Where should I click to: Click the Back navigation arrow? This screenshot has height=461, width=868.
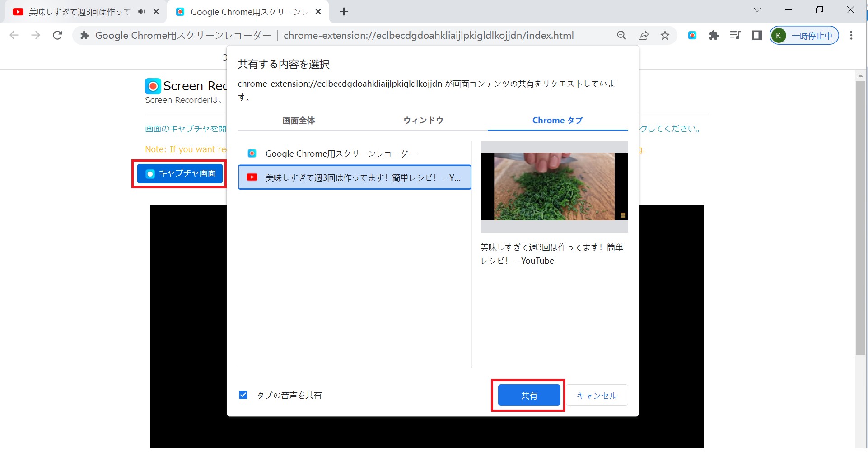pos(14,35)
